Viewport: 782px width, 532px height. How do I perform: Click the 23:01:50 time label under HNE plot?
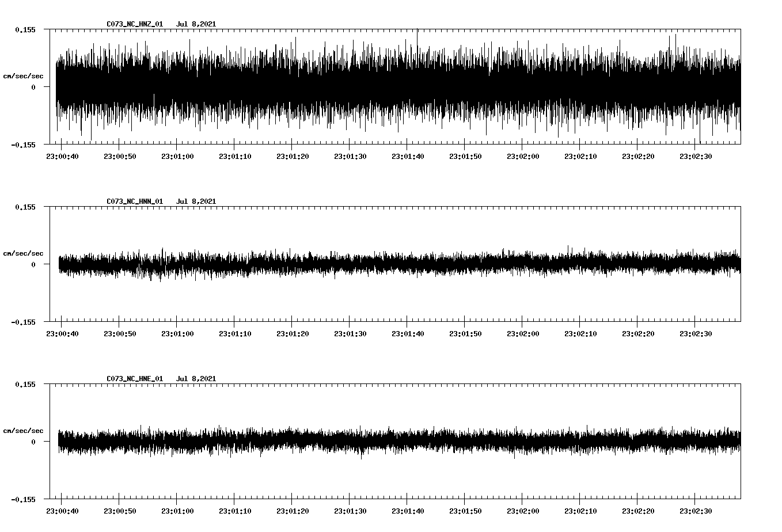coord(465,511)
